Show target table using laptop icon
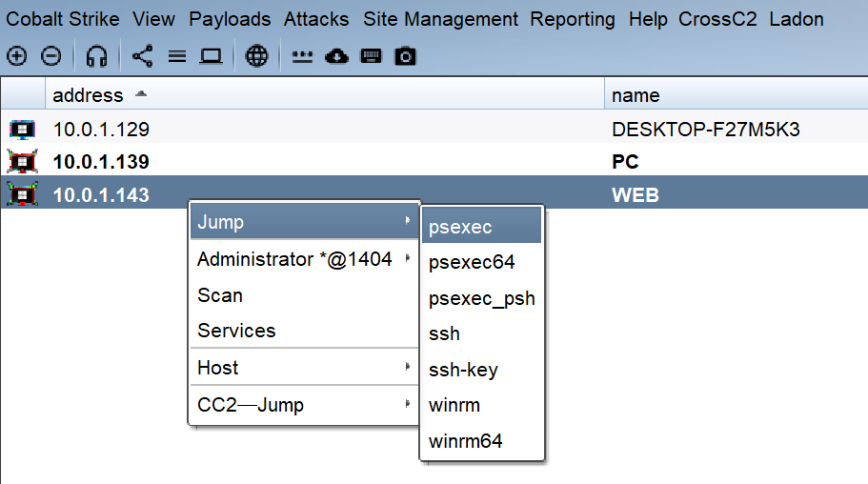The image size is (868, 484). (211, 57)
